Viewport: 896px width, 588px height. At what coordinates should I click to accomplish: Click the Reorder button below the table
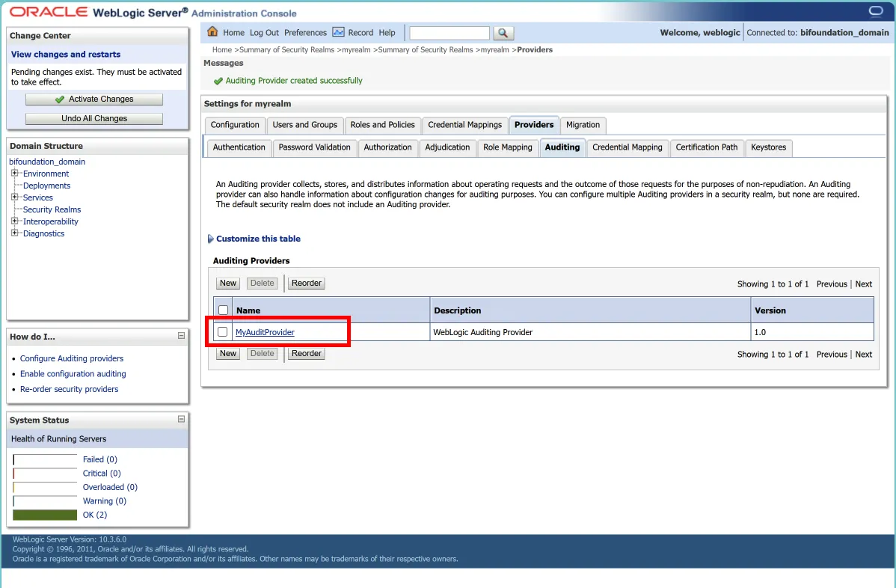coord(307,354)
